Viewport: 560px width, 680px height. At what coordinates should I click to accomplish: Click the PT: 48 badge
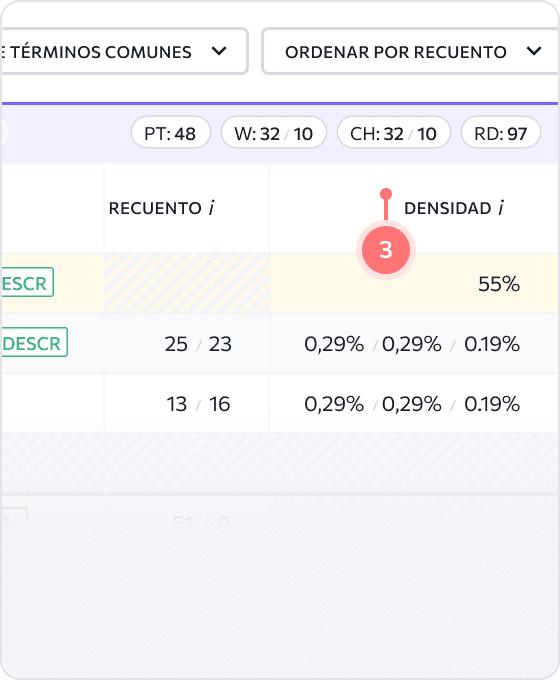(x=170, y=133)
